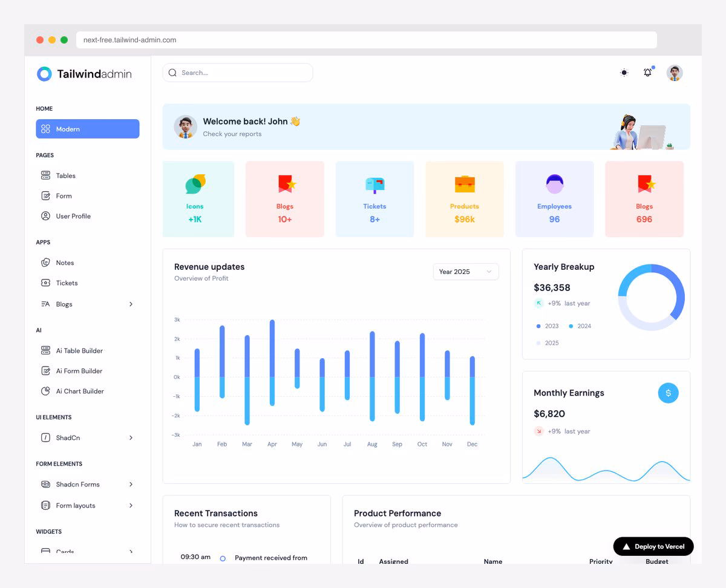Open the user avatar menu in header
Image resolution: width=726 pixels, height=588 pixels.
click(675, 73)
